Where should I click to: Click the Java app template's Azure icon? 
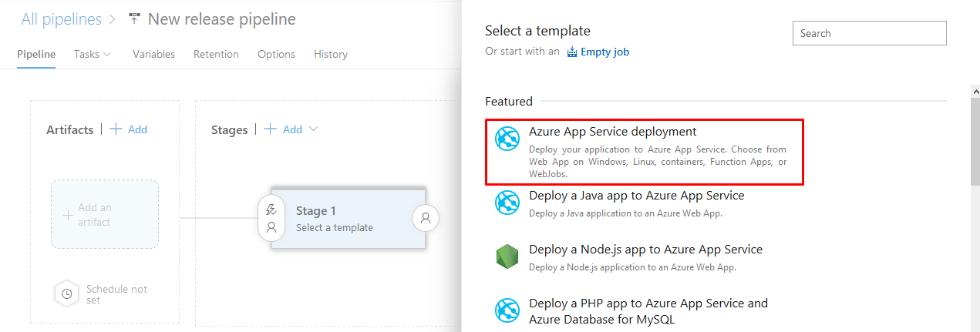[507, 203]
